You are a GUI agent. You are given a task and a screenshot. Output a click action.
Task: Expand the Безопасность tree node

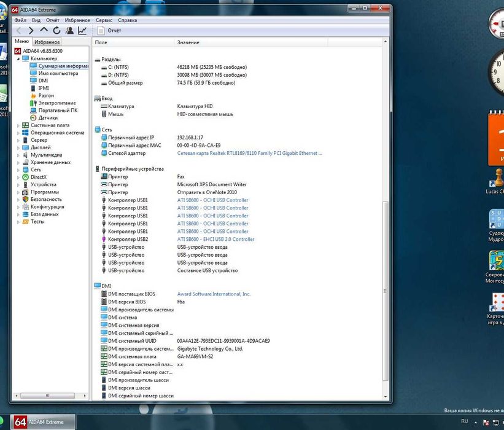[x=18, y=200]
